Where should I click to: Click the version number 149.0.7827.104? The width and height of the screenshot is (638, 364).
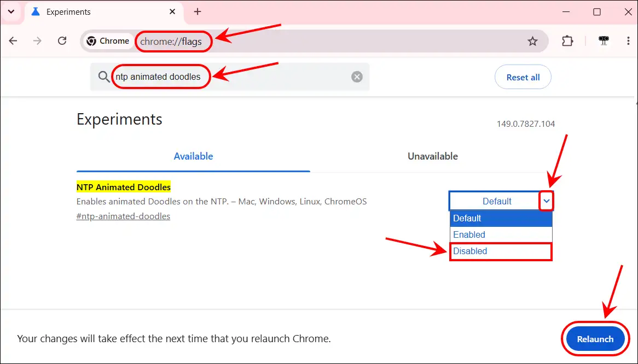click(526, 124)
